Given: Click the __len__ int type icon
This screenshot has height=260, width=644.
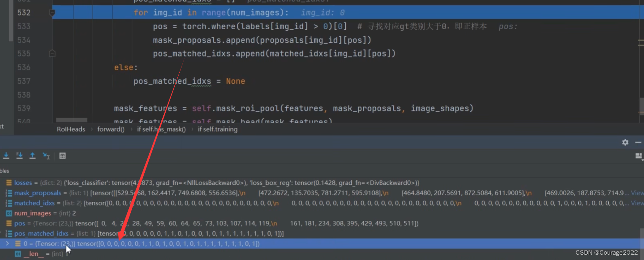Looking at the screenshot, I should coord(18,254).
